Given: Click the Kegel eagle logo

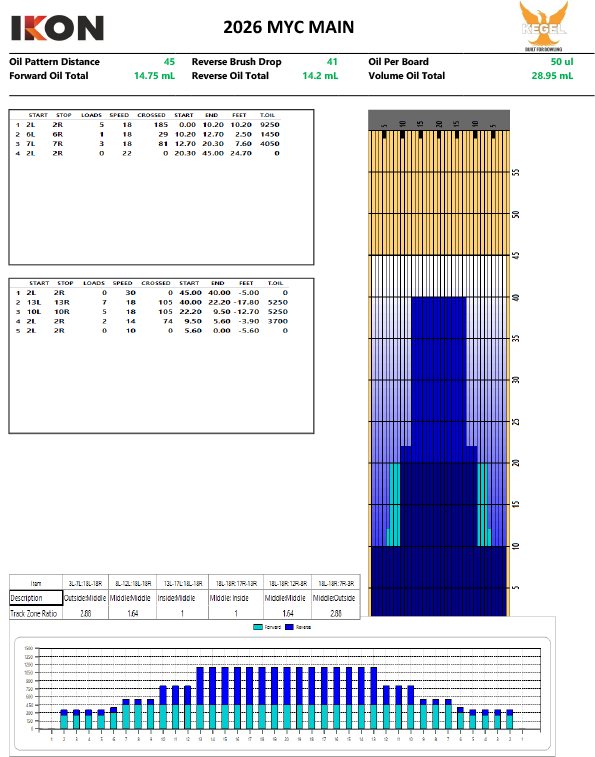Looking at the screenshot, I should coord(544,26).
